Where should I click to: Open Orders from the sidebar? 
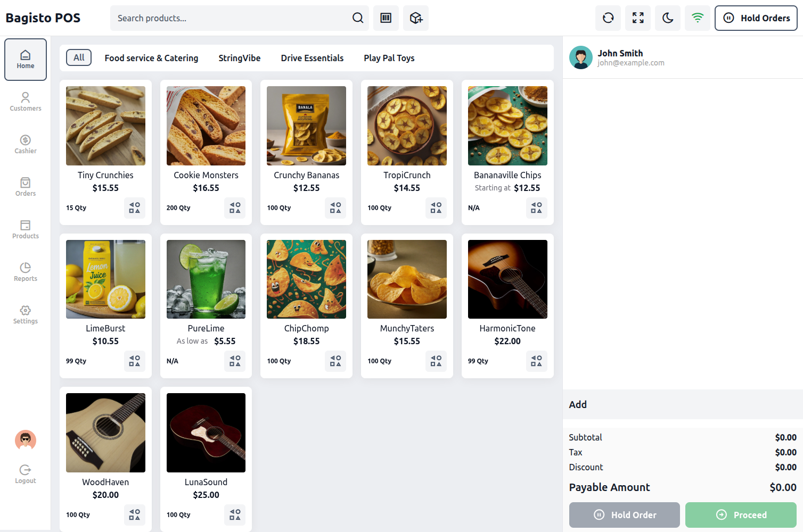[25, 187]
